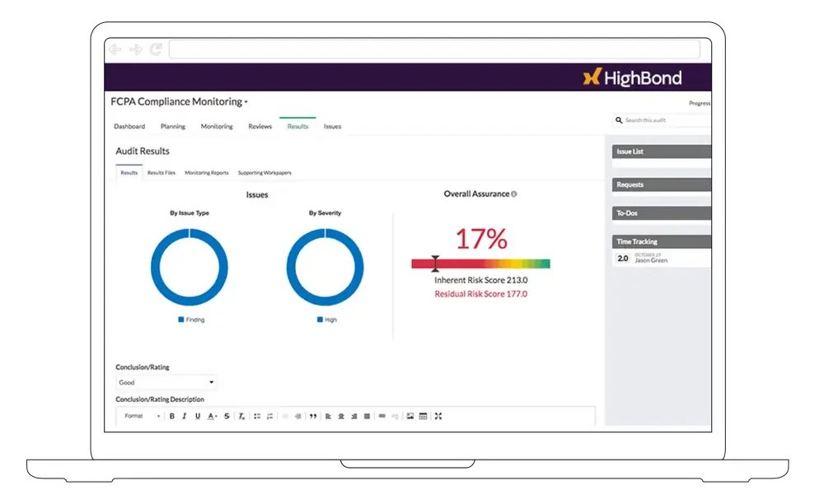Switch to the Monitoring tab
Viewport: 824px width, 504px height.
(217, 126)
